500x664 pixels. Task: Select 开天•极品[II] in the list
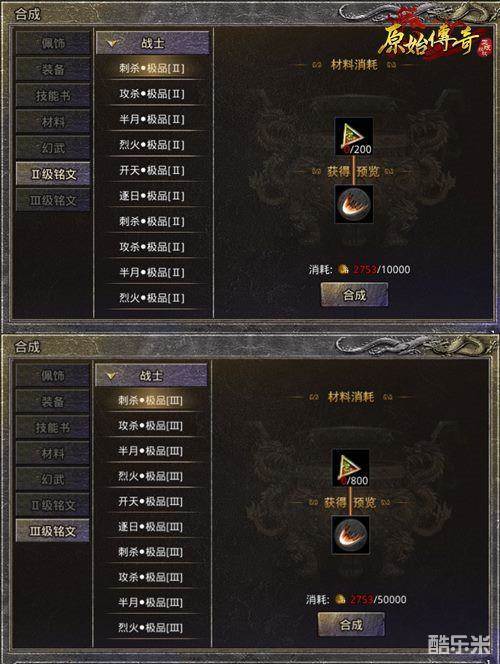[x=152, y=170]
